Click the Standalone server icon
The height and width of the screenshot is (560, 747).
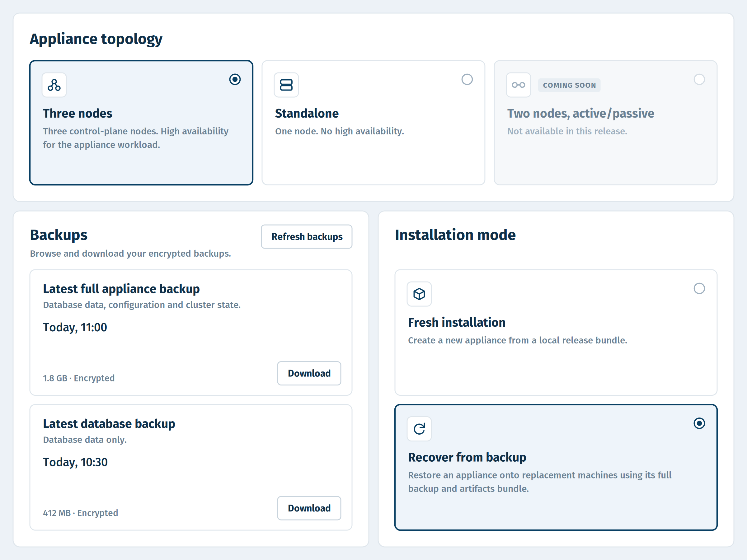pos(286,85)
